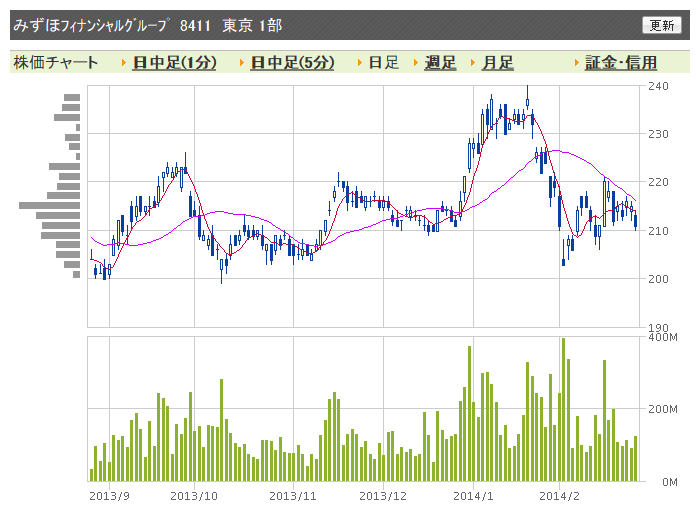Click the 2013/11 date axis label
696x518 pixels.
293,496
